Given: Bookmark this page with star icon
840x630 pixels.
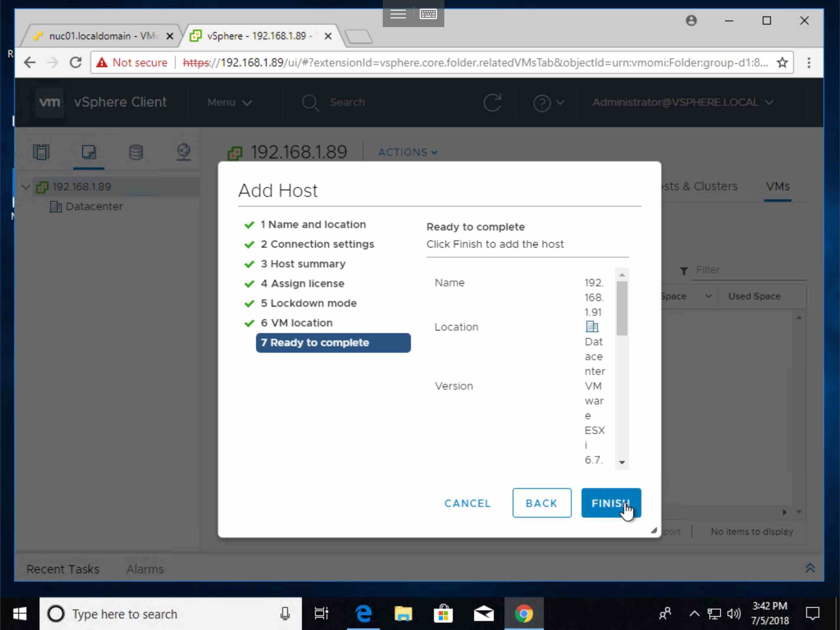Looking at the screenshot, I should [782, 62].
